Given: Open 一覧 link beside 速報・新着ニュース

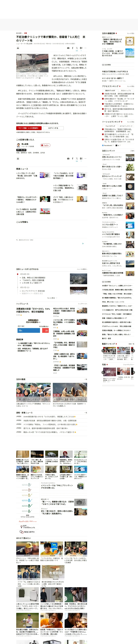Looking at the screenshot, I should point(86,413).
